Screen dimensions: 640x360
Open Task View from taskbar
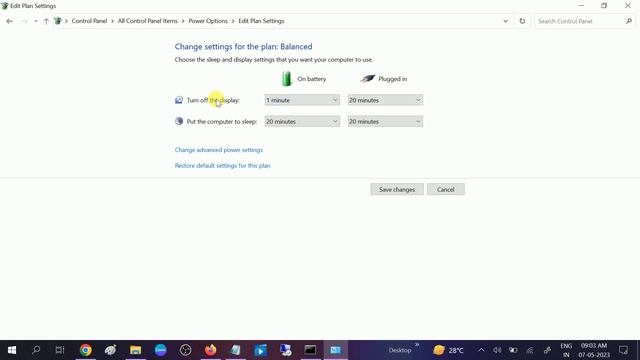[60, 350]
